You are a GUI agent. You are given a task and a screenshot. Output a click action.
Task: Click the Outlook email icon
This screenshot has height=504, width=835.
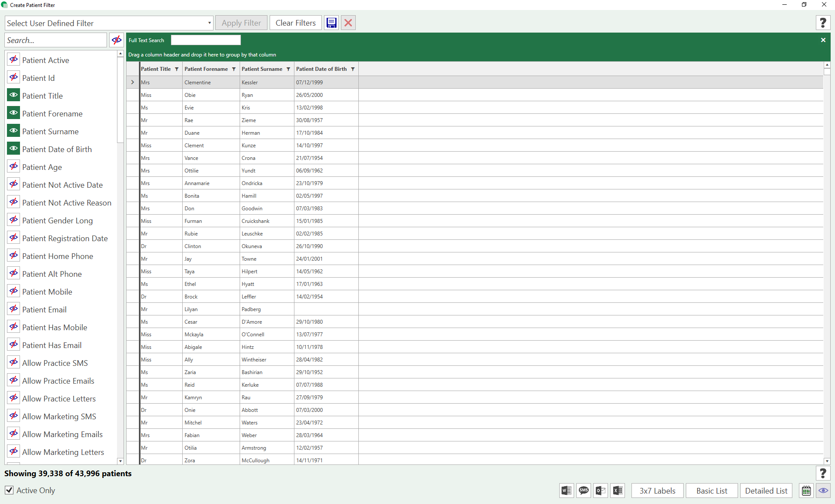(x=601, y=491)
